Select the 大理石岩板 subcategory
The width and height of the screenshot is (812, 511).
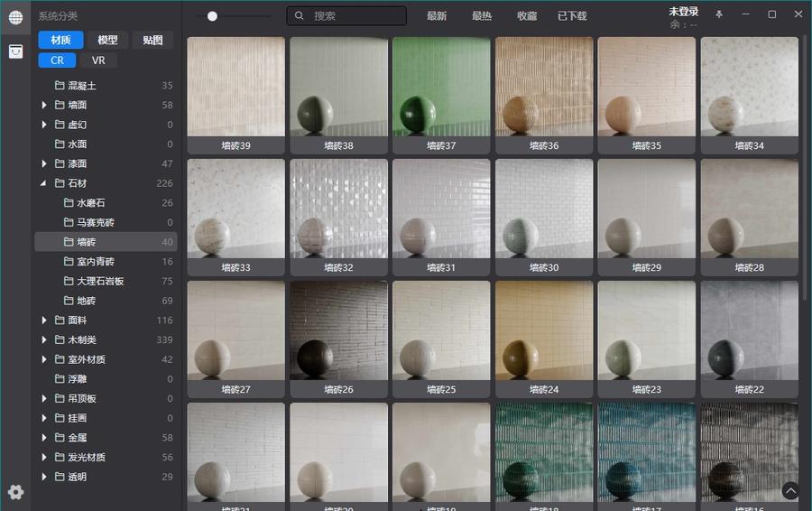tap(106, 281)
